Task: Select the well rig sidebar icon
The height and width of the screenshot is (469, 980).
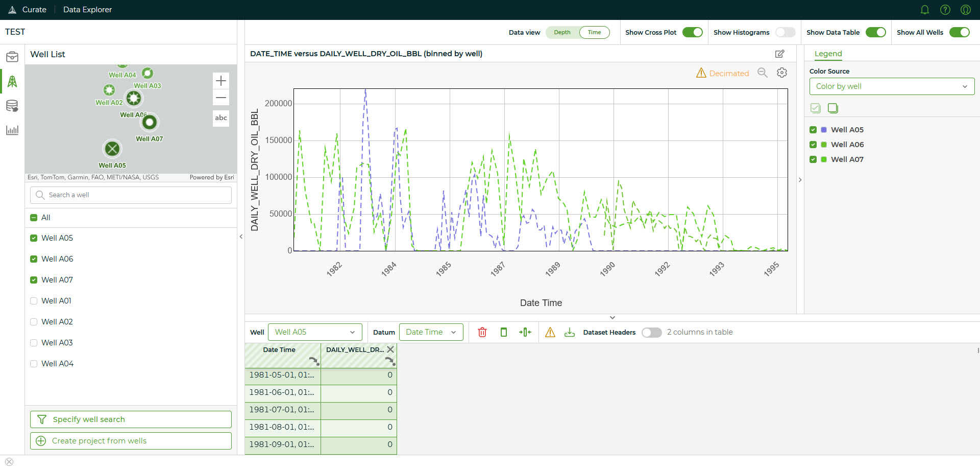Action: [x=12, y=81]
